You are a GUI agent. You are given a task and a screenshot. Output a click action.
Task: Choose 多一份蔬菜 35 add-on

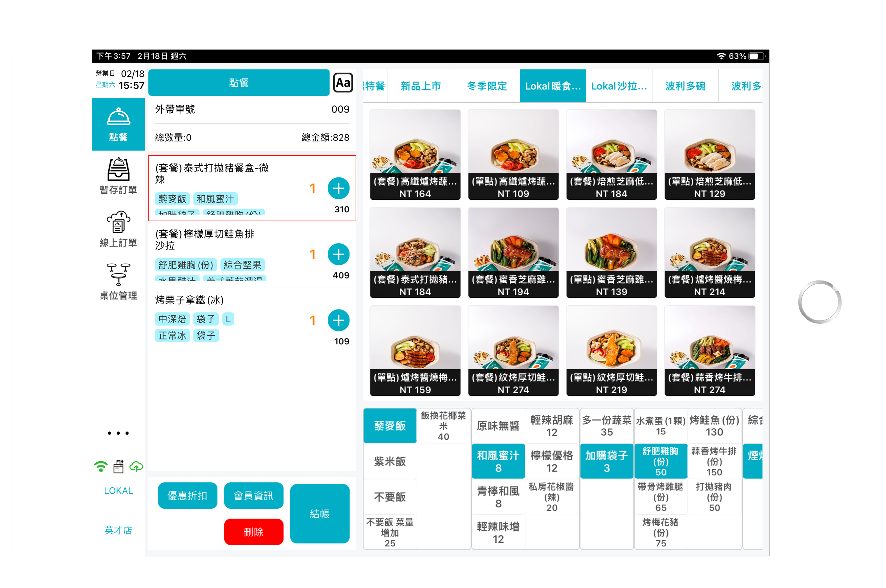(607, 426)
